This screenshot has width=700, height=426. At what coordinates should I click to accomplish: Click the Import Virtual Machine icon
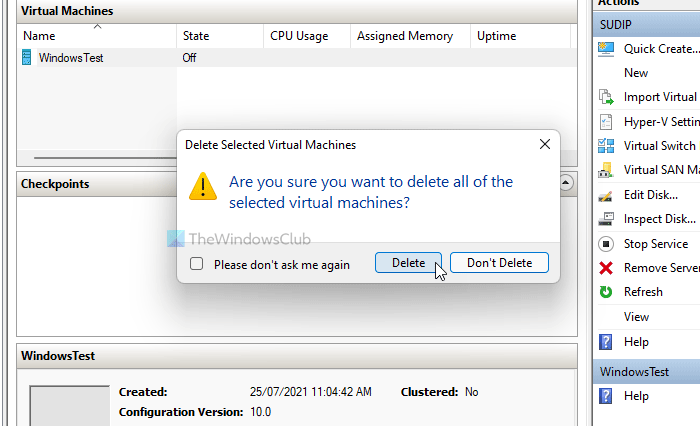(606, 97)
